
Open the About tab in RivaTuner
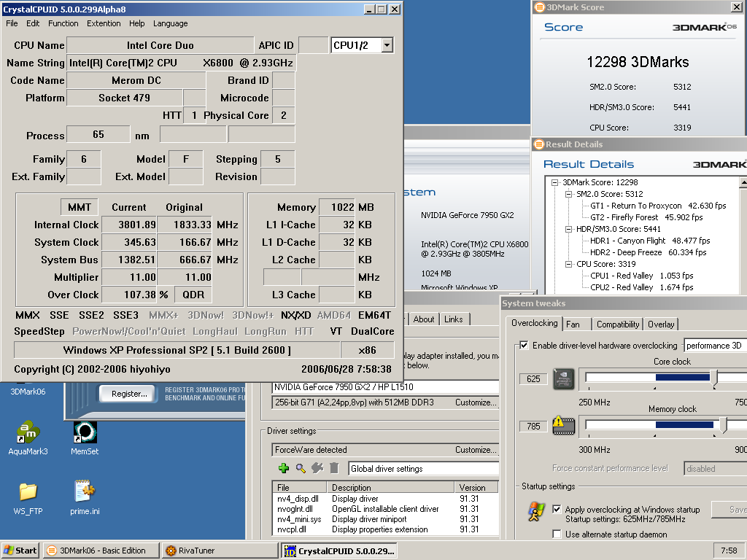[x=424, y=319]
